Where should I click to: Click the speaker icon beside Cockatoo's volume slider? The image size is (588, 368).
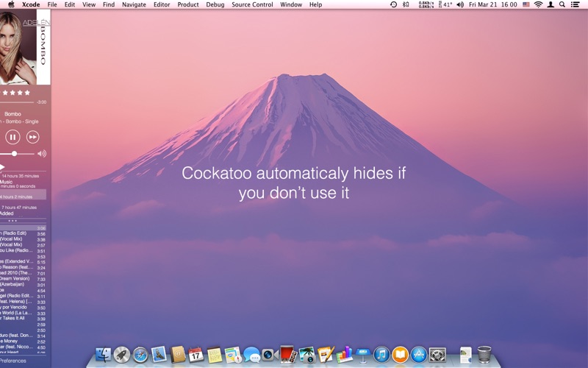click(x=42, y=153)
